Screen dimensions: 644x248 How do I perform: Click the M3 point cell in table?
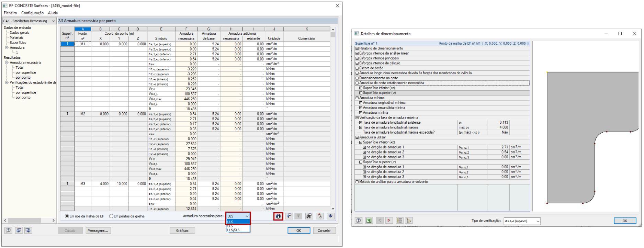tap(83, 184)
